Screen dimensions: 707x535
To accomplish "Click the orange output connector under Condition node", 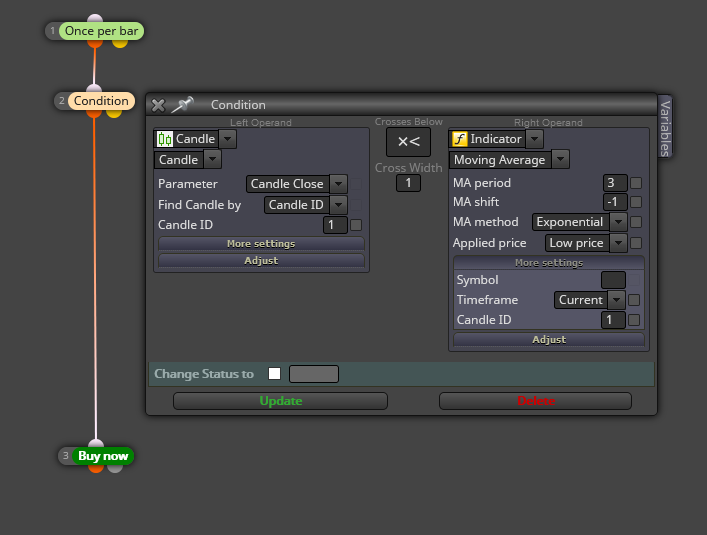I will 94,114.
